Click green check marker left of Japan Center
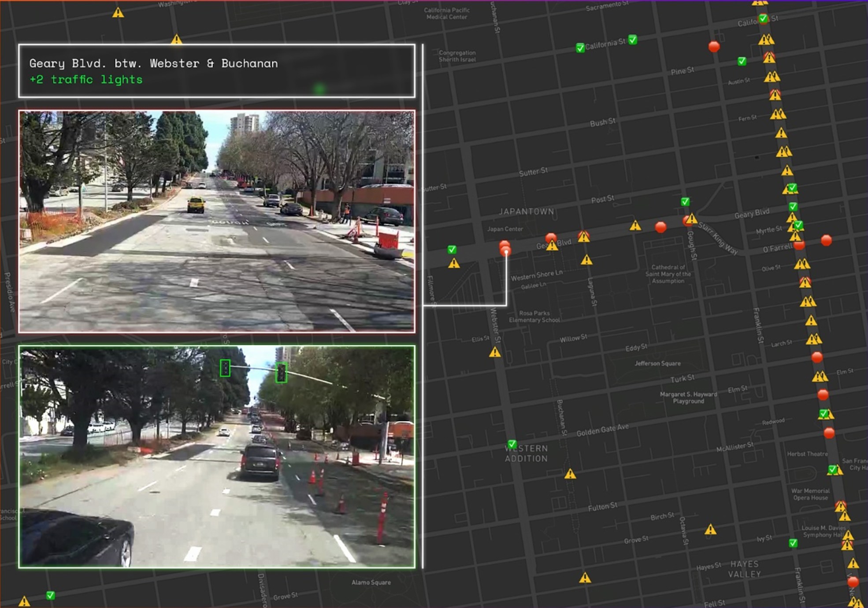The width and height of the screenshot is (868, 608). [452, 250]
